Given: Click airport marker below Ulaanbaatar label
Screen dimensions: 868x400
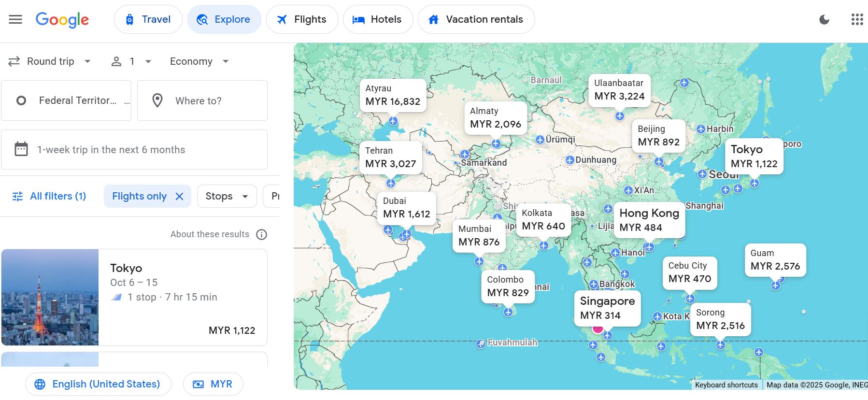Looking at the screenshot, I should coord(620,116).
